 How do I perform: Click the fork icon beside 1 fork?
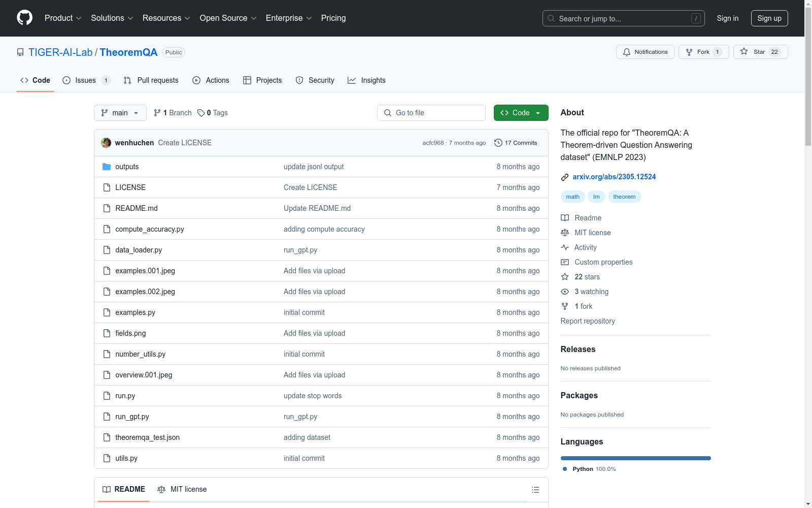(565, 306)
